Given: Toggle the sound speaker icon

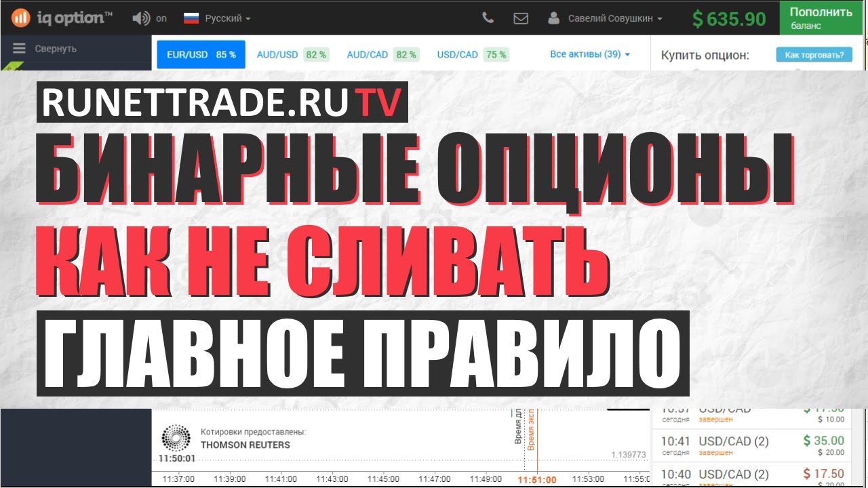Looking at the screenshot, I should [141, 18].
